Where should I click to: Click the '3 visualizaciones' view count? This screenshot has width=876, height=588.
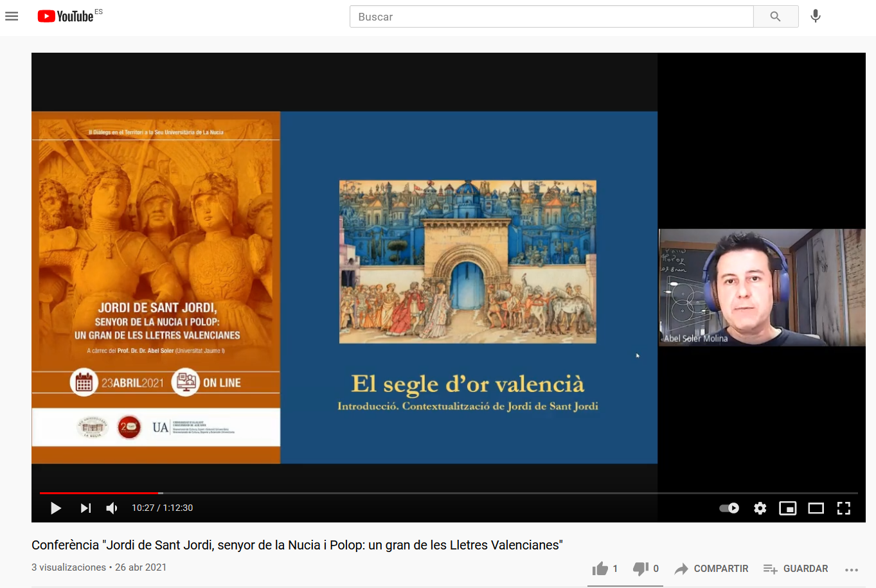(69, 567)
